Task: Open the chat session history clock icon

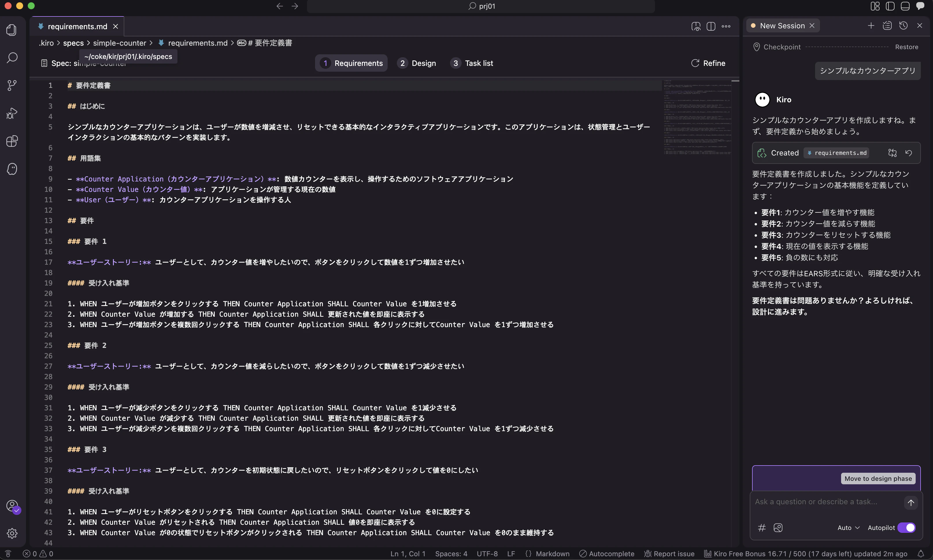Action: [903, 26]
